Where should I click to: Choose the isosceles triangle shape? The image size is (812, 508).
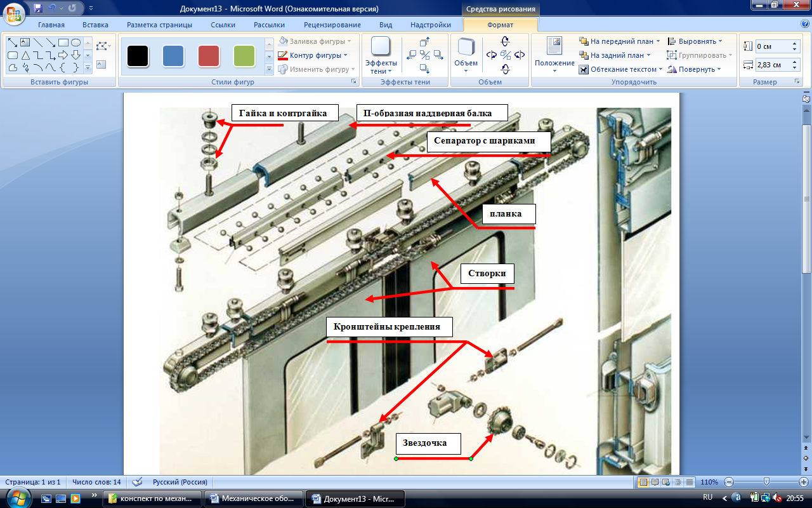pyautogui.click(x=25, y=55)
